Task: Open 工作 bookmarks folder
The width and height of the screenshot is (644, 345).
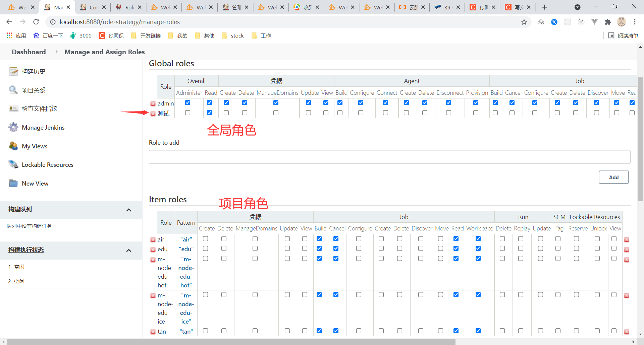Action: (261, 36)
